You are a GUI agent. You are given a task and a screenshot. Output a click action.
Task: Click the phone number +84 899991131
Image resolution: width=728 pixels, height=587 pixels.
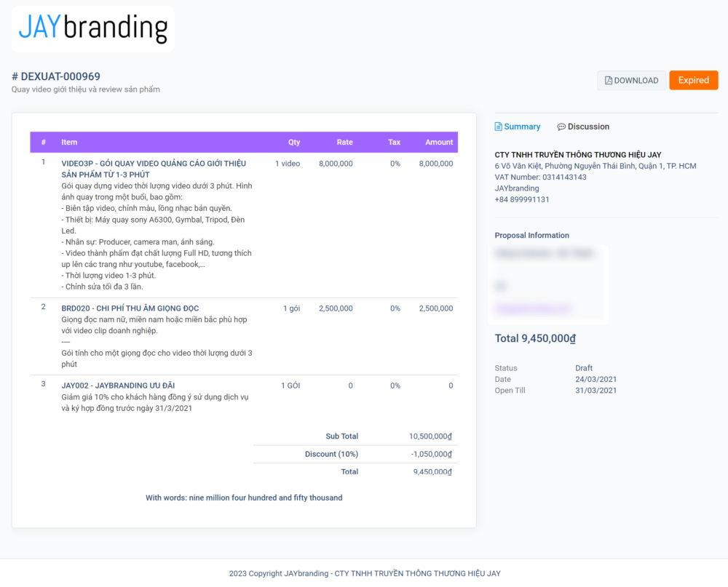tap(522, 199)
